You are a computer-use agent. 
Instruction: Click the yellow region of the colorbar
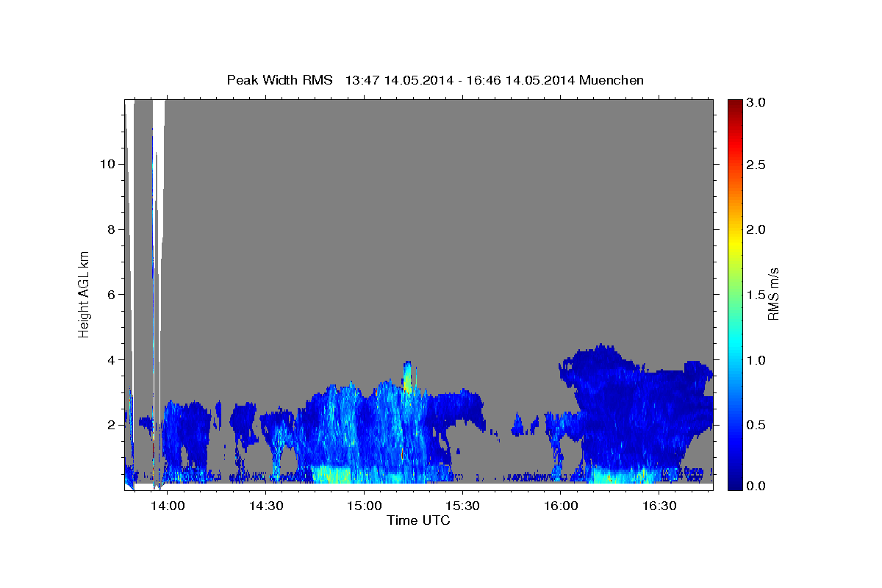(x=734, y=243)
